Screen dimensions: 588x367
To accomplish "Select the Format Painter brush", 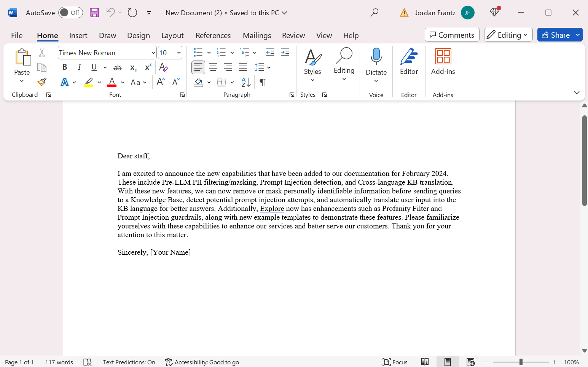I will pyautogui.click(x=42, y=82).
